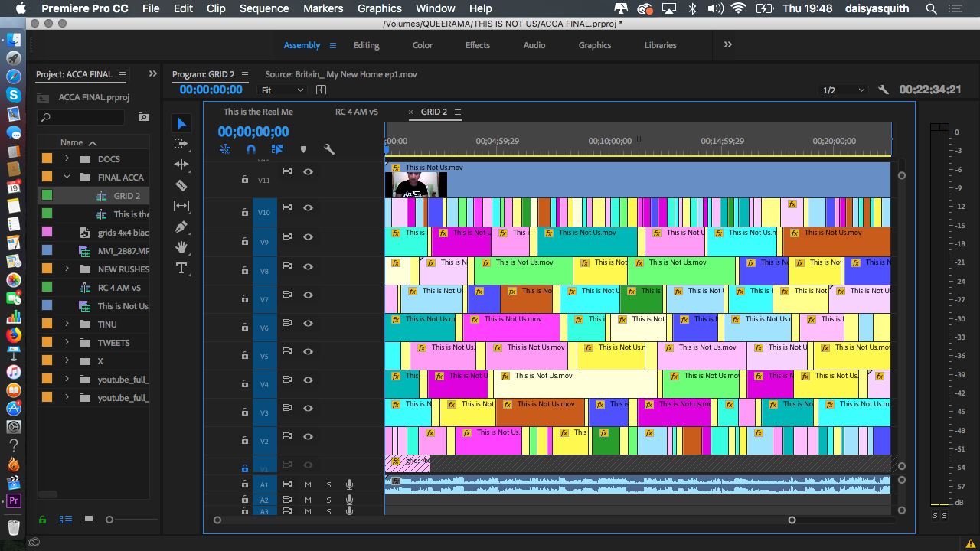Screen dimensions: 980x551
Task: Expand the X bin
Action: point(67,361)
